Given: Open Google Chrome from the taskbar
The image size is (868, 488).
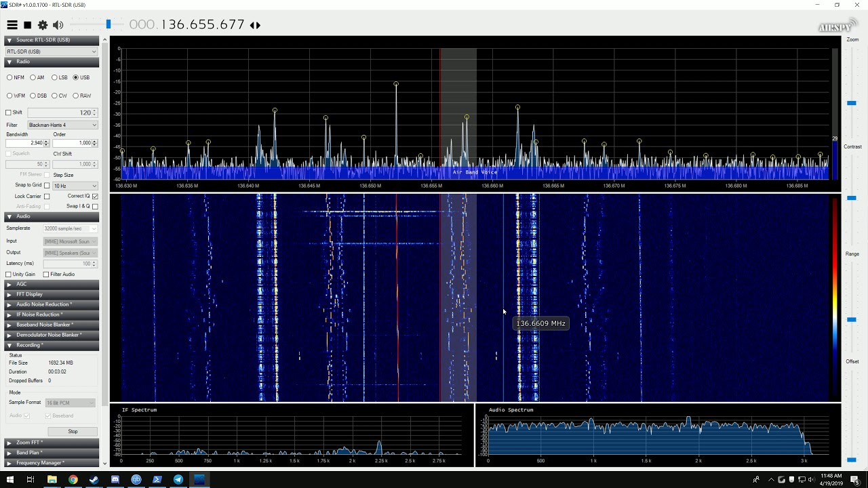Looking at the screenshot, I should click(x=73, y=479).
